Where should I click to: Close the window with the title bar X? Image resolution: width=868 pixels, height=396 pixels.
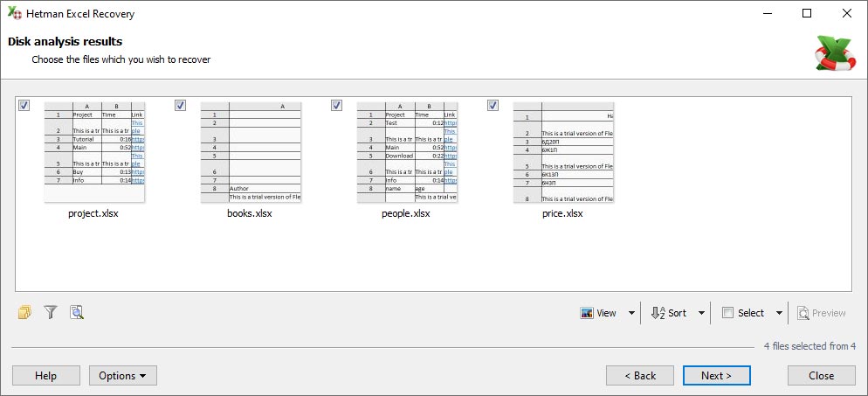846,13
